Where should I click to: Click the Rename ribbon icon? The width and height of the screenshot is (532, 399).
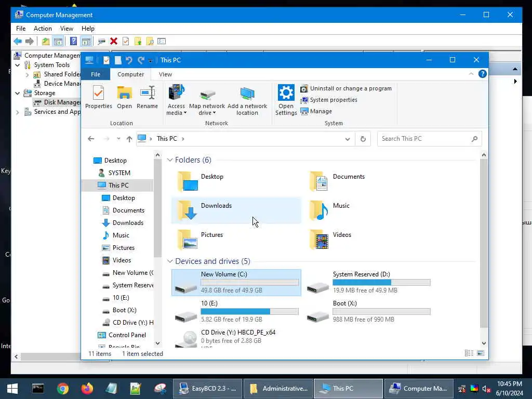(x=147, y=98)
